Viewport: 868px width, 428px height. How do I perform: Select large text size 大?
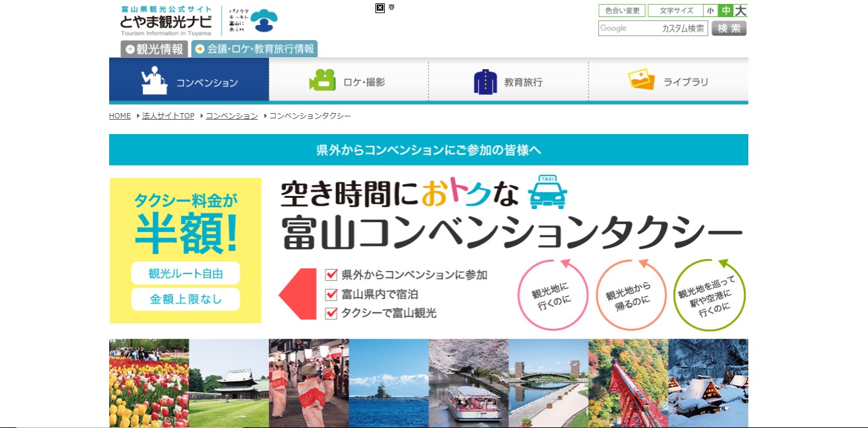click(x=740, y=11)
